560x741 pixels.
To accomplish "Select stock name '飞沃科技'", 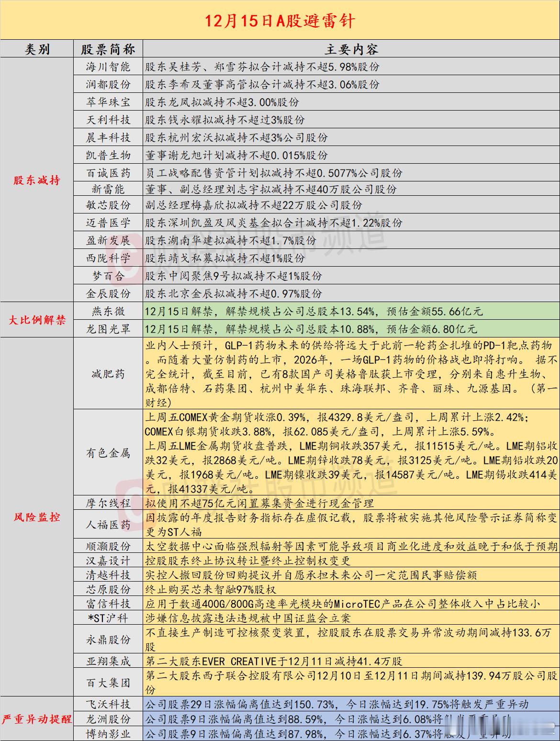I will pos(108,704).
